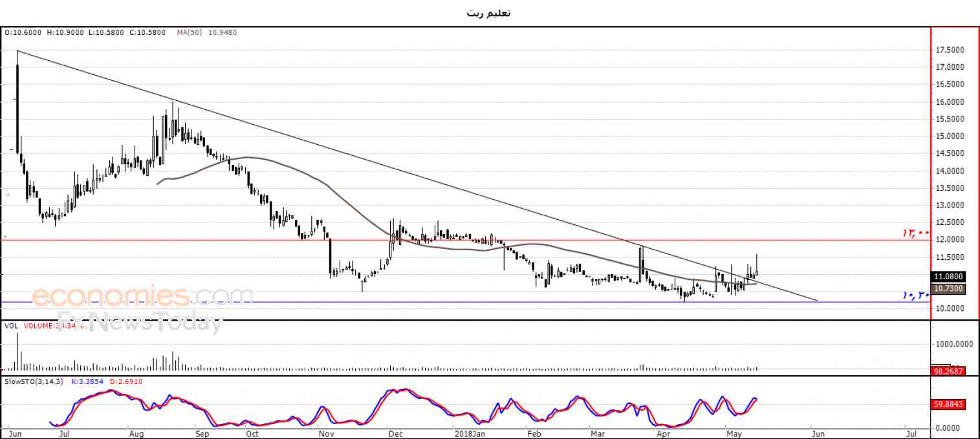Select the 12.5000 price axis label

(x=952, y=223)
